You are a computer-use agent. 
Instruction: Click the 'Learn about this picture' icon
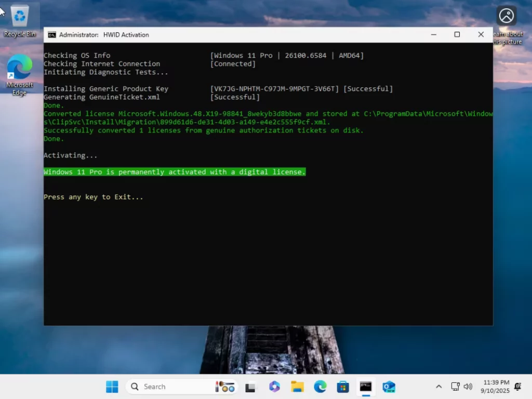[x=506, y=16]
